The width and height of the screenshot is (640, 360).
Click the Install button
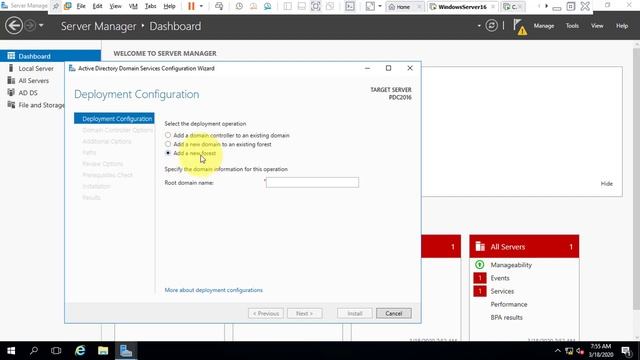(355, 313)
